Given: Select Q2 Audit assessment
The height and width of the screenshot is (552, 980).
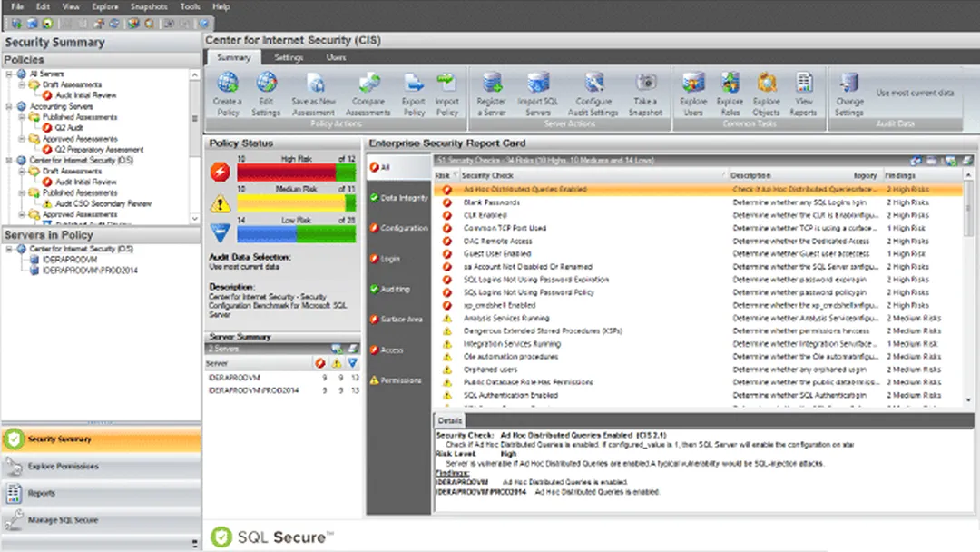Looking at the screenshot, I should click(x=69, y=127).
